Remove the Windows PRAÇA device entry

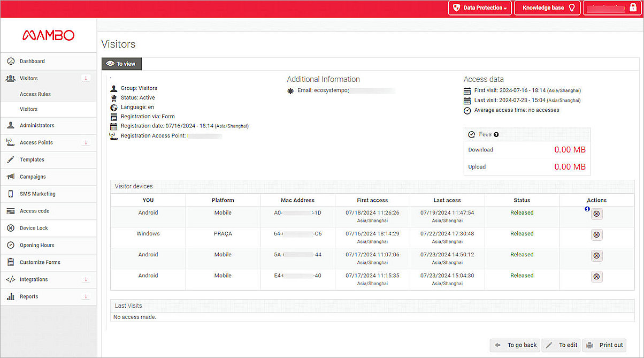(596, 234)
